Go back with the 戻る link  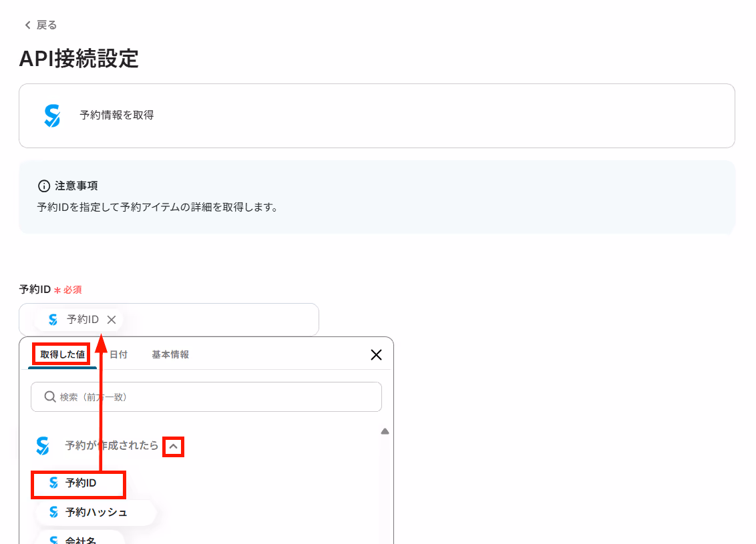[x=41, y=25]
